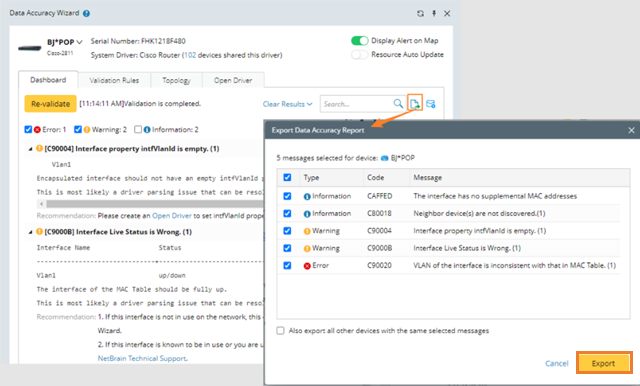Screen dimensions: 640x386
Task: Open the Clear Results dropdown
Action: [x=287, y=104]
